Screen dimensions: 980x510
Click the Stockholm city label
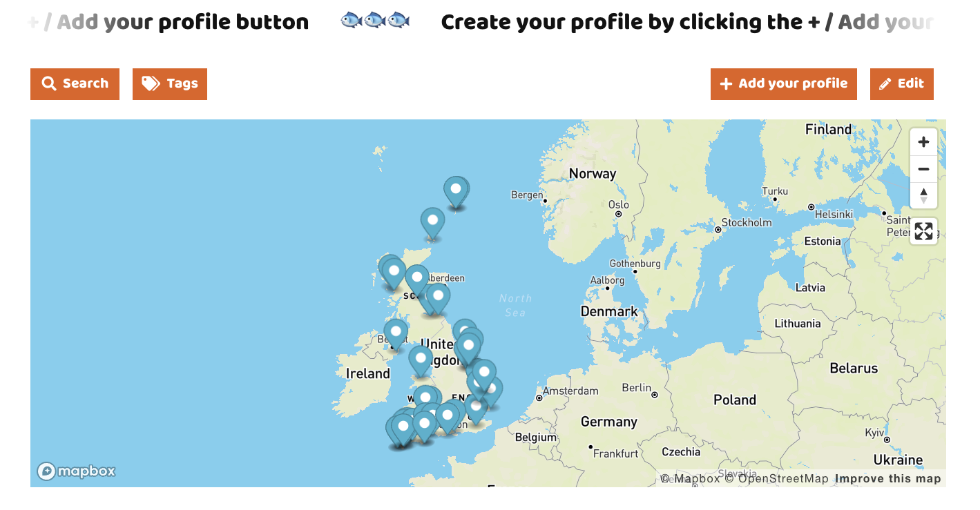pyautogui.click(x=747, y=223)
